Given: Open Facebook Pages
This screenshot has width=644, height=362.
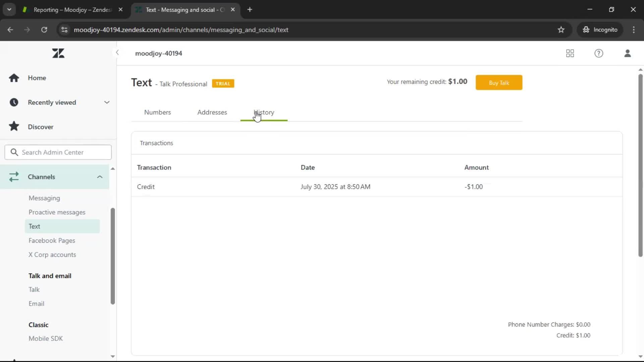Looking at the screenshot, I should [52, 241].
